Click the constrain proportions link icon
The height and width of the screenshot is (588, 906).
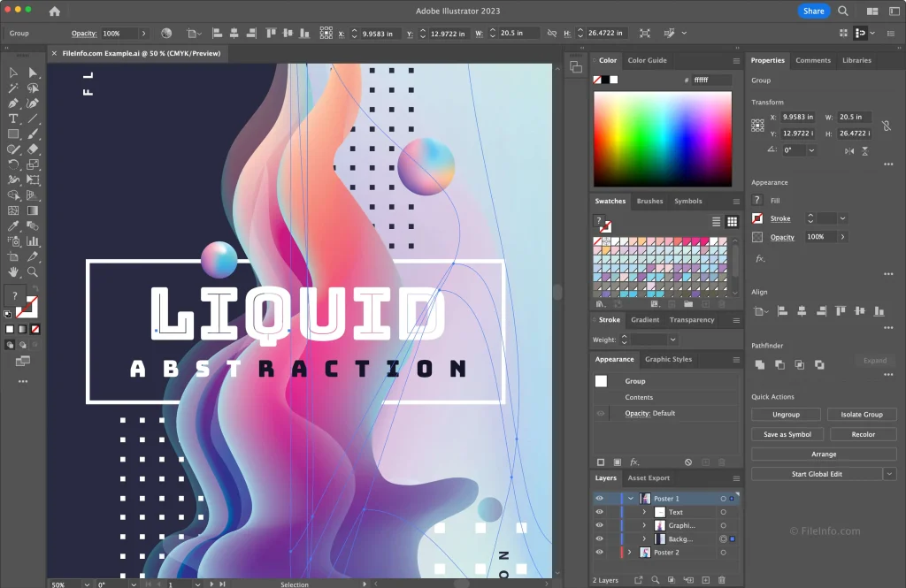[887, 126]
